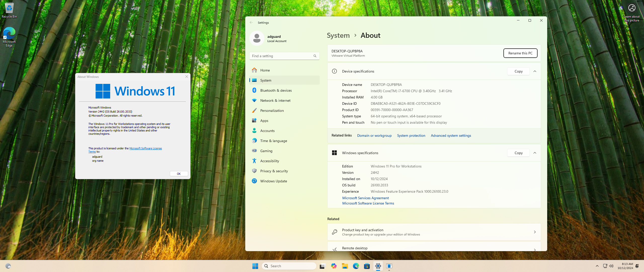Open Advanced system settings link
Image resolution: width=644 pixels, height=272 pixels.
451,135
